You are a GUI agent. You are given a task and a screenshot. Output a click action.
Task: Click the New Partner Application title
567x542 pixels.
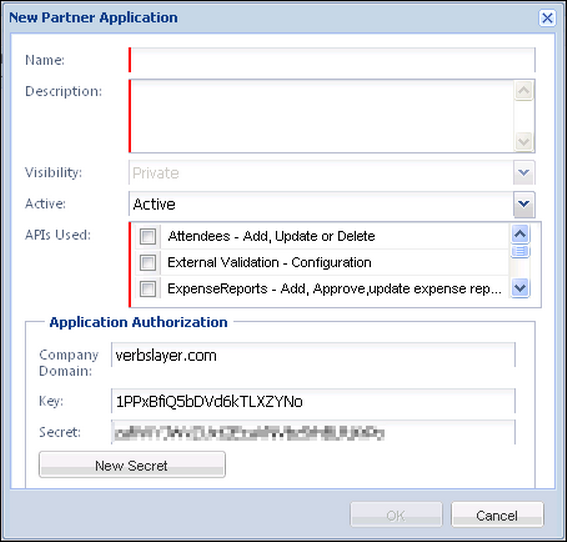pos(93,17)
